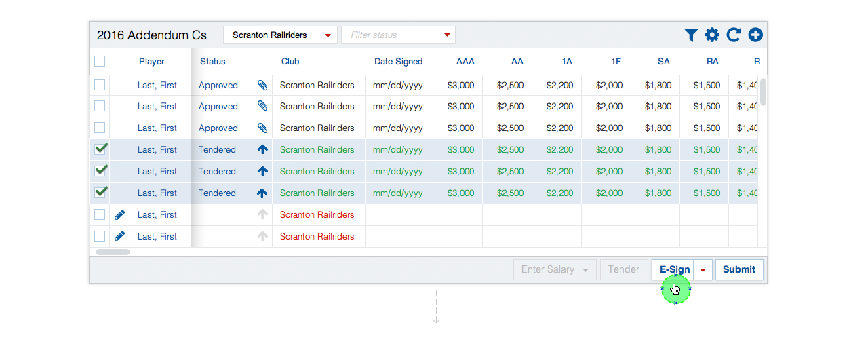Click blue up arrow in second Tendered row
Image resolution: width=868 pixels, height=340 pixels.
pyautogui.click(x=262, y=172)
